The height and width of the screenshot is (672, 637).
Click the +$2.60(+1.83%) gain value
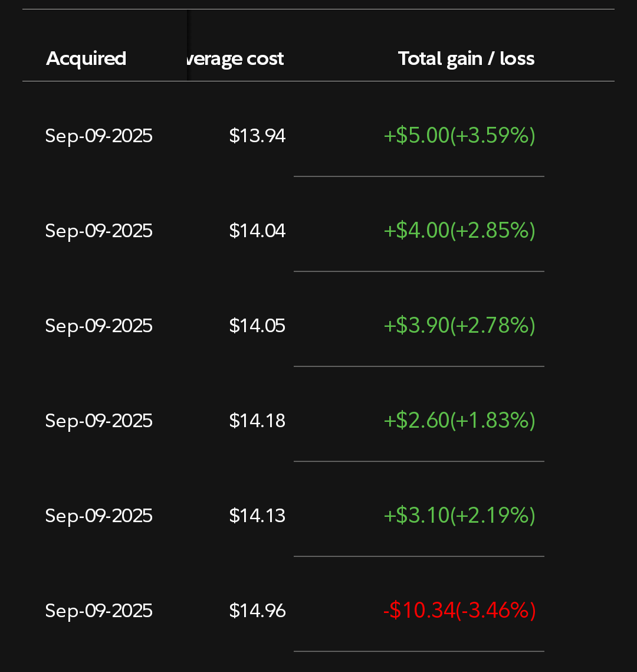pyautogui.click(x=459, y=421)
